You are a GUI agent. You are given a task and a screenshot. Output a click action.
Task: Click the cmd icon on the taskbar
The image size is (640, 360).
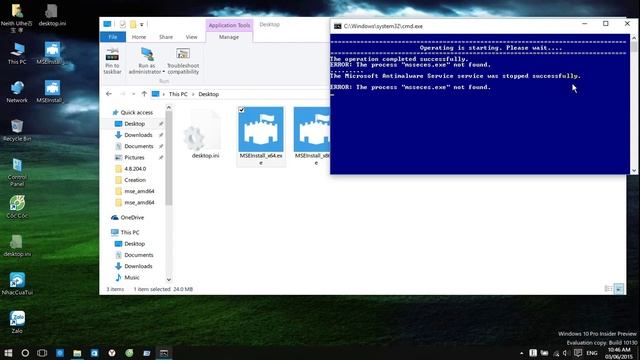pos(164,353)
